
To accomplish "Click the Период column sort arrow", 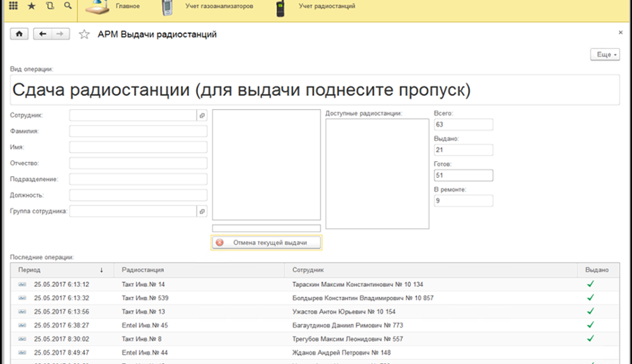I will tap(102, 270).
